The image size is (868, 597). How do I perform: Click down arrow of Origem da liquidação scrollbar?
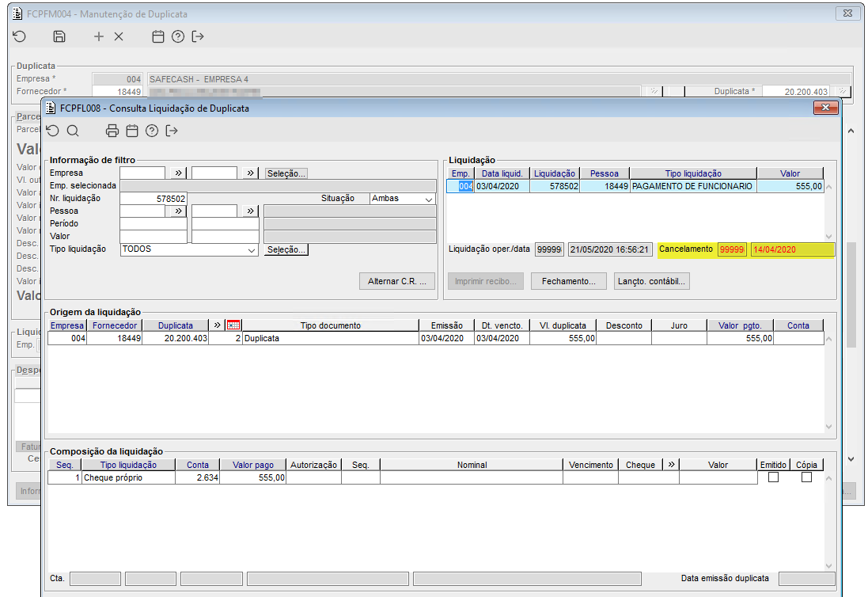coord(828,427)
